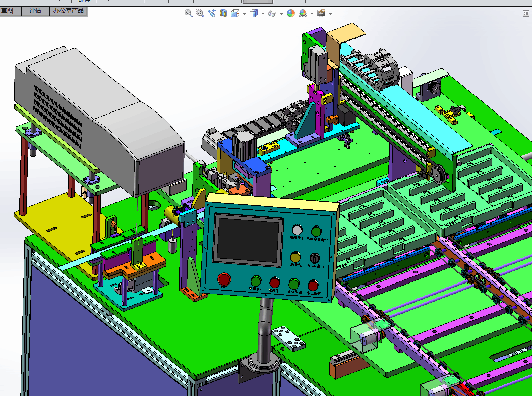Click the Display Style box icon
The width and height of the screenshot is (532, 396).
254,13
